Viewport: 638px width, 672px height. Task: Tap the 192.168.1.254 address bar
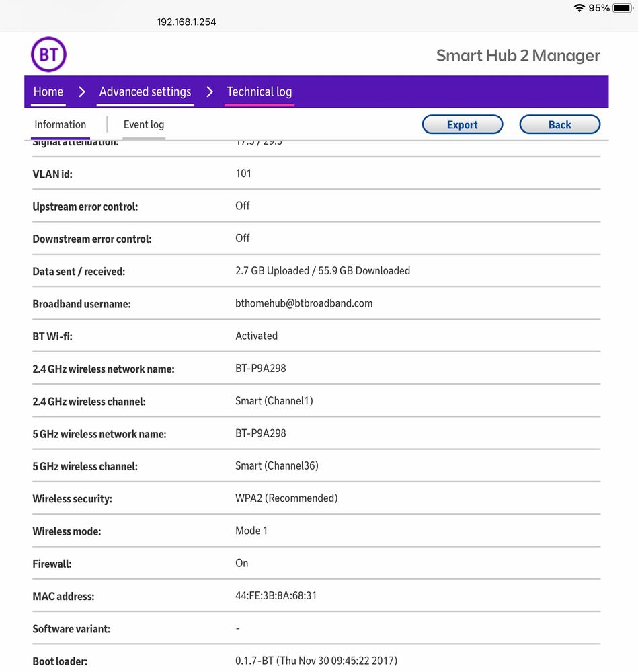coord(186,22)
